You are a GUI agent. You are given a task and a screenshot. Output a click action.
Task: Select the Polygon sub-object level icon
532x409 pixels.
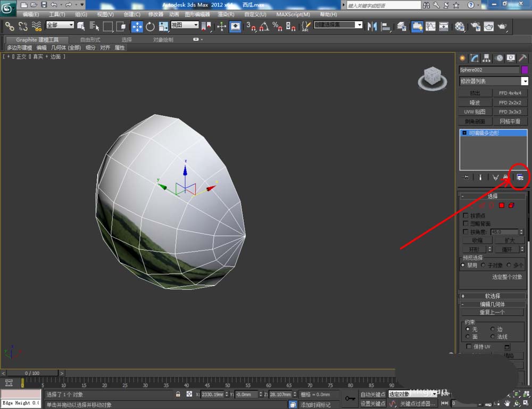(501, 205)
